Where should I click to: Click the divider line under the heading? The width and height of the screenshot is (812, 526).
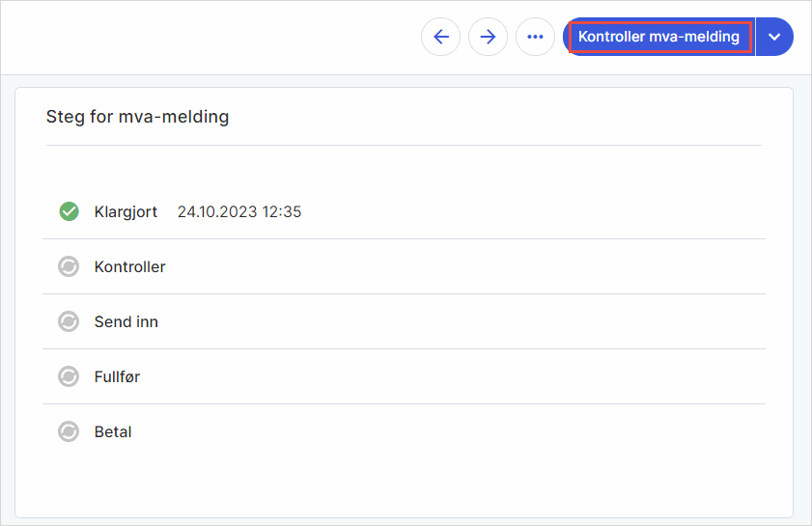click(404, 145)
